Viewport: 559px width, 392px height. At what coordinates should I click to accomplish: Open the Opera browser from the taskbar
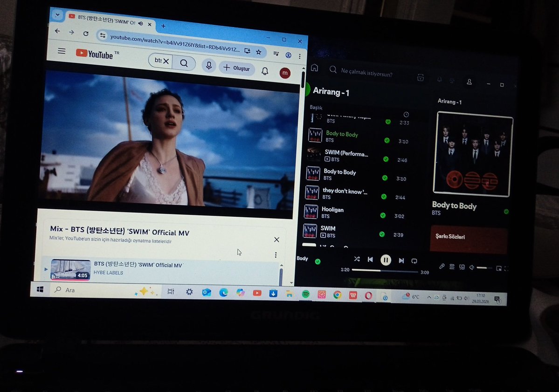tap(368, 296)
